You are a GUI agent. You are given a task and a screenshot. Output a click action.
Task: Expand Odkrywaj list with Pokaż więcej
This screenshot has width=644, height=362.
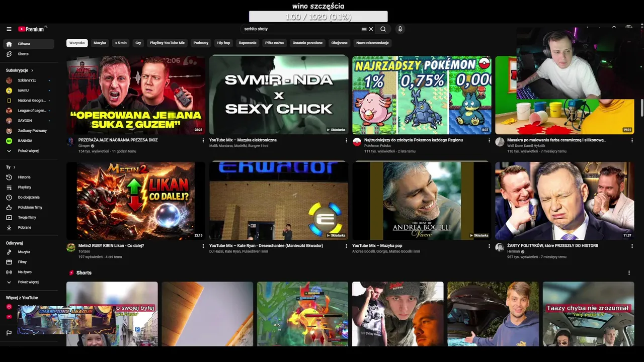click(30, 282)
